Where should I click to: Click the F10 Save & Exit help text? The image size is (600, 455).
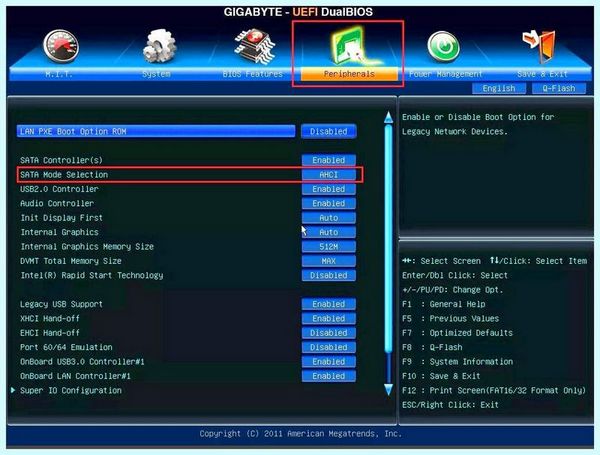[x=441, y=376]
